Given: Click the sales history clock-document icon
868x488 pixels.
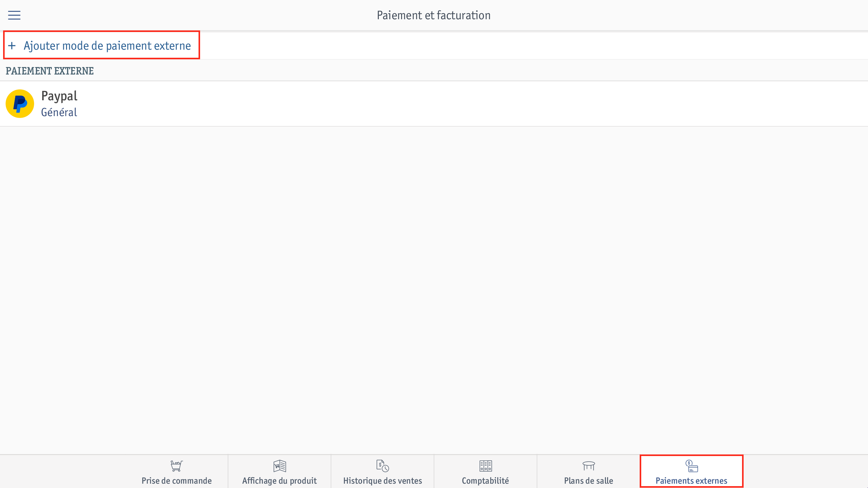Looking at the screenshot, I should tap(383, 466).
